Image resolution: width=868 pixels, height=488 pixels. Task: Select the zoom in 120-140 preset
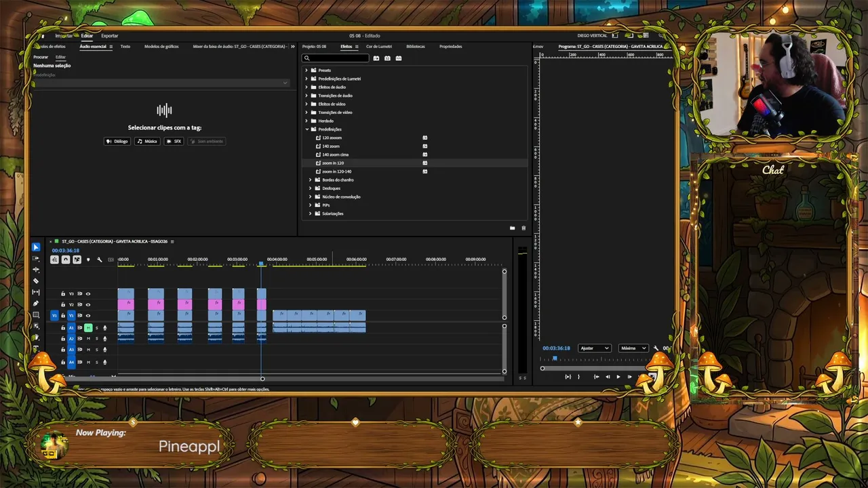click(336, 171)
